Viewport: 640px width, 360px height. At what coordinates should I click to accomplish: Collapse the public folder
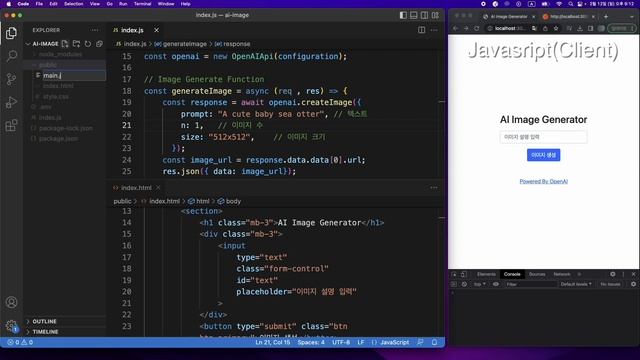(48, 65)
